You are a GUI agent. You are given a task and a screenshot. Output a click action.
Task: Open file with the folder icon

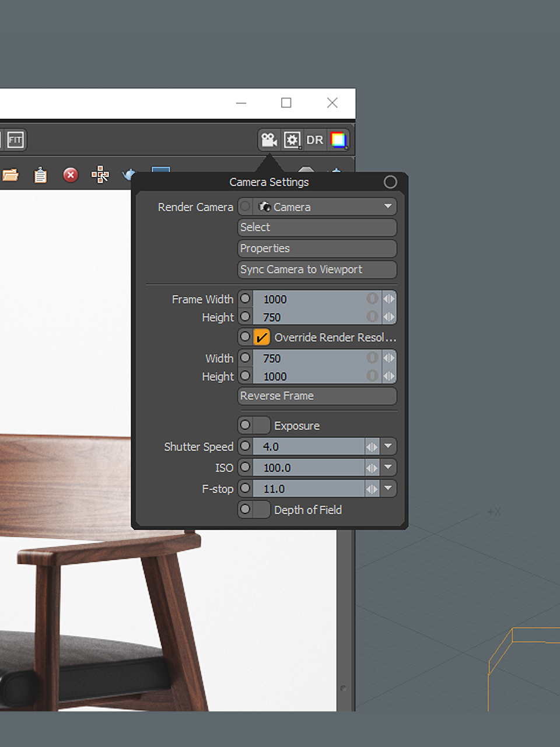[x=10, y=175]
